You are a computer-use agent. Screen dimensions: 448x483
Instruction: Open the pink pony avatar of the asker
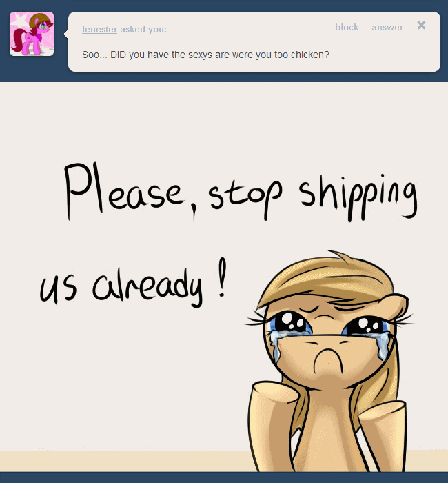point(32,34)
